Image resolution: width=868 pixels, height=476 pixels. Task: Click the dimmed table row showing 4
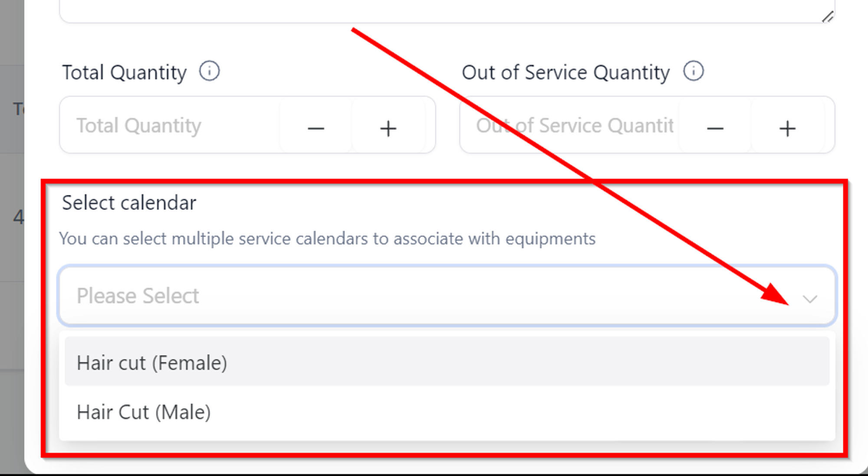pos(12,217)
